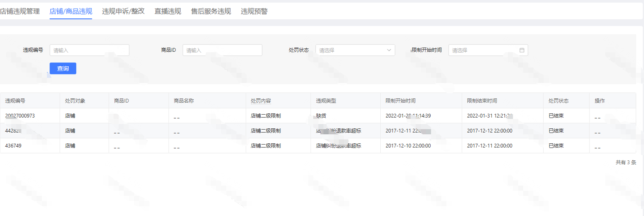Click the 处罚内容 column header
Viewport: 644px width, 216px height.
click(x=261, y=101)
